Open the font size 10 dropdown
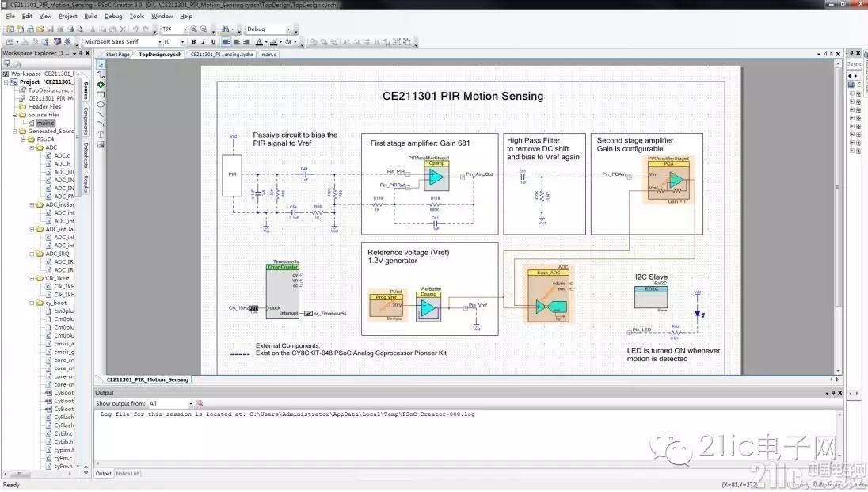 [x=183, y=41]
